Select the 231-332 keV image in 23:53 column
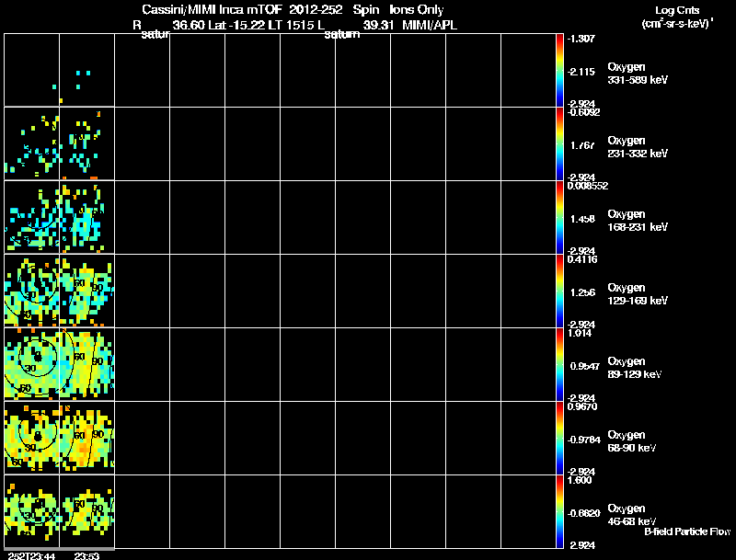 86,143
